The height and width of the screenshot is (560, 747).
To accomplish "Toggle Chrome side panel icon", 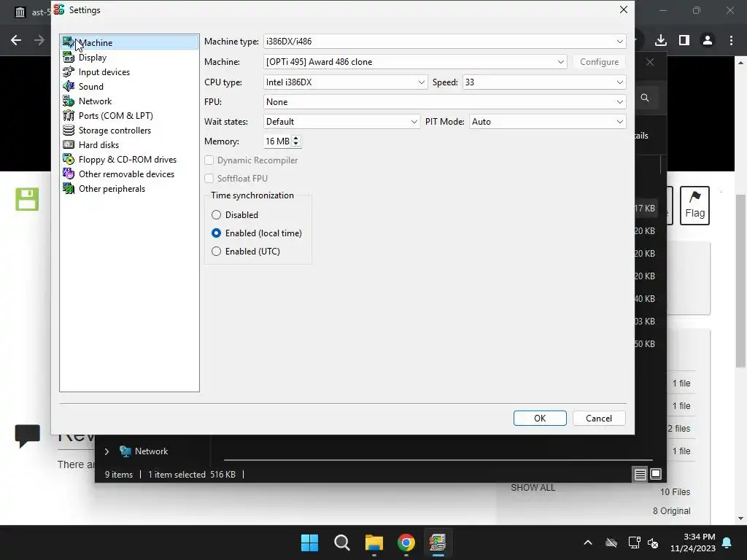I will point(684,41).
